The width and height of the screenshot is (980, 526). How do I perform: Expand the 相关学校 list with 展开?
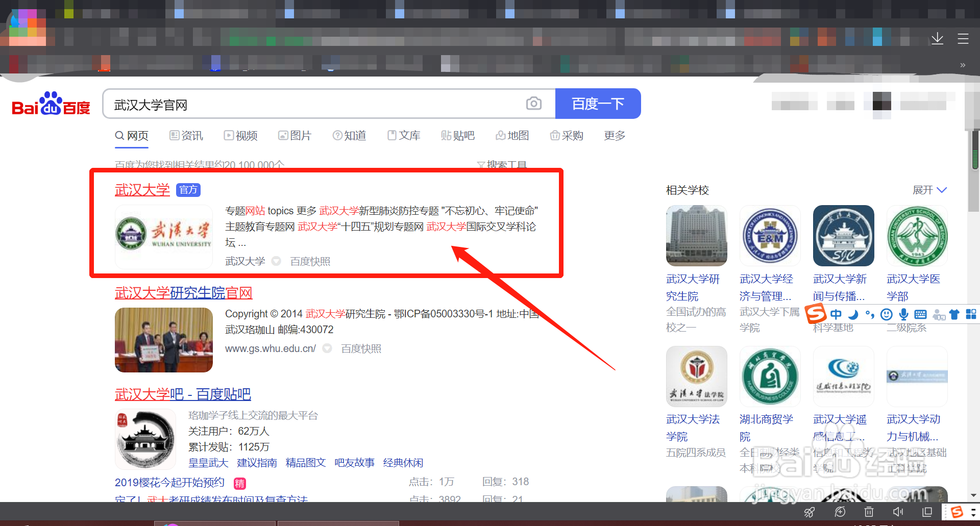click(x=929, y=190)
